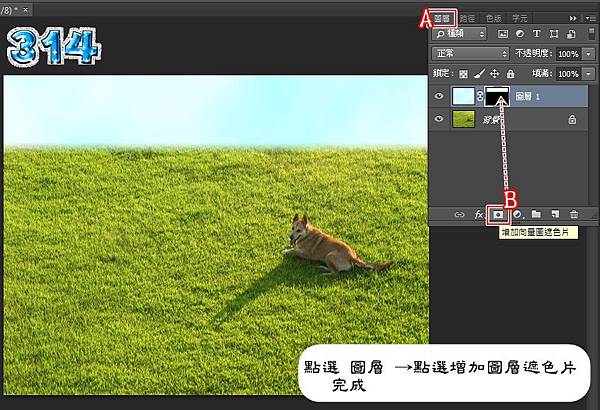The height and width of the screenshot is (410, 600).
Task: Open the blend mode dropdown 正常
Action: pos(470,54)
